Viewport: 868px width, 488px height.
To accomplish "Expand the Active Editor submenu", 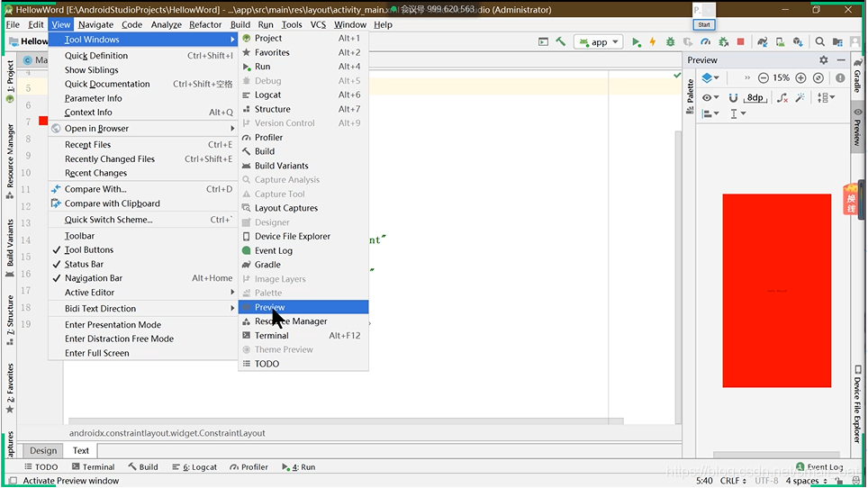I will click(x=143, y=292).
